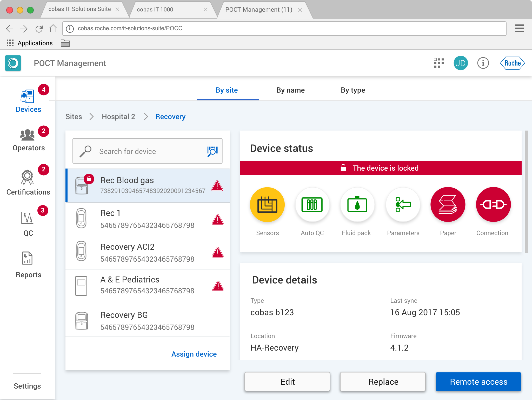532x400 pixels.
Task: Switch to the By type tab
Action: [353, 90]
